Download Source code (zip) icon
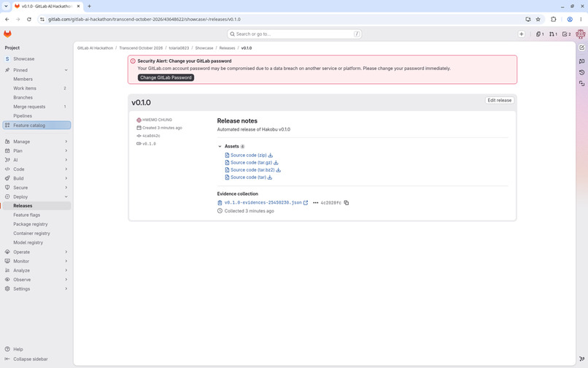Viewport: 588px width, 368px height. 271,155
